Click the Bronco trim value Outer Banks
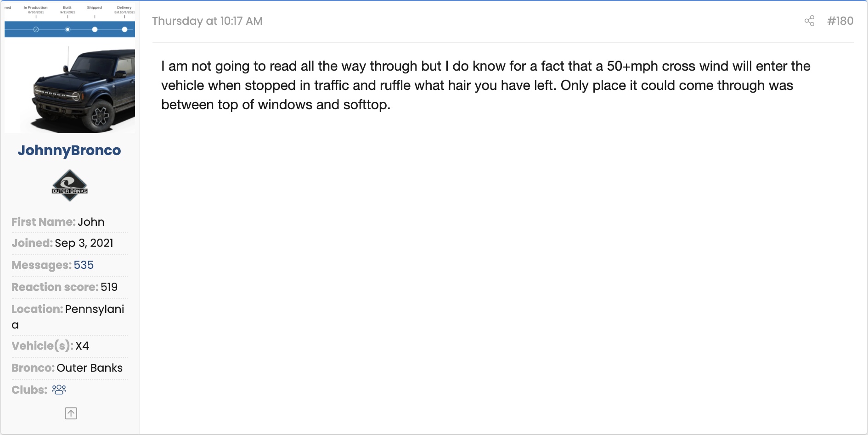The image size is (868, 435). pyautogui.click(x=90, y=368)
